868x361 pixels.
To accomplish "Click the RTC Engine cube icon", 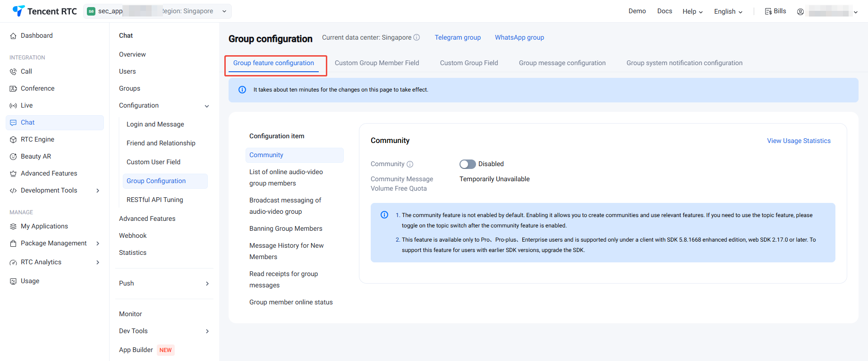I will (13, 140).
